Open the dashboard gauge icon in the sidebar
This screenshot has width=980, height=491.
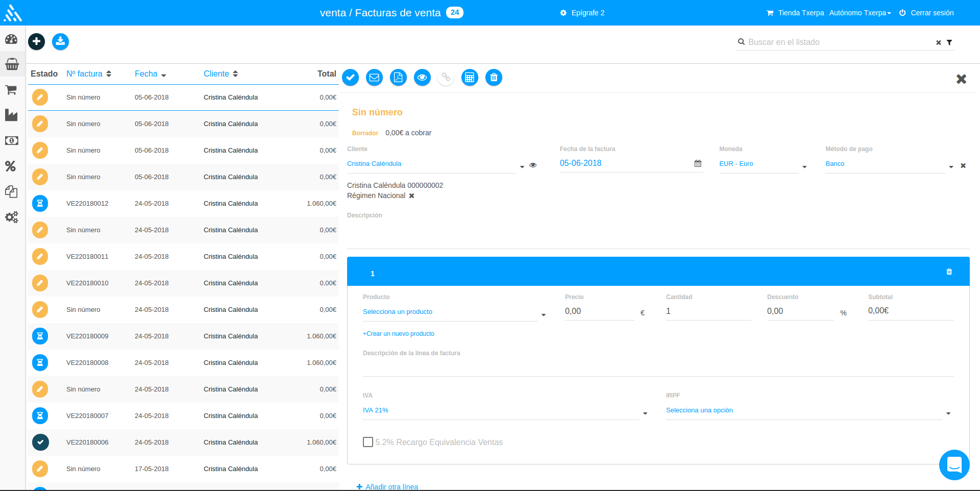coord(11,39)
